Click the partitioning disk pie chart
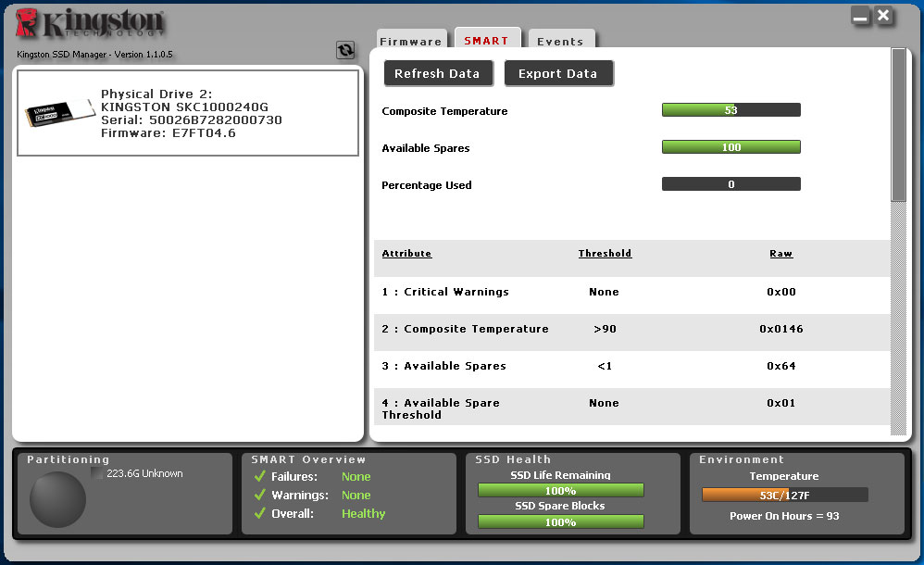Image resolution: width=924 pixels, height=565 pixels. (x=57, y=499)
